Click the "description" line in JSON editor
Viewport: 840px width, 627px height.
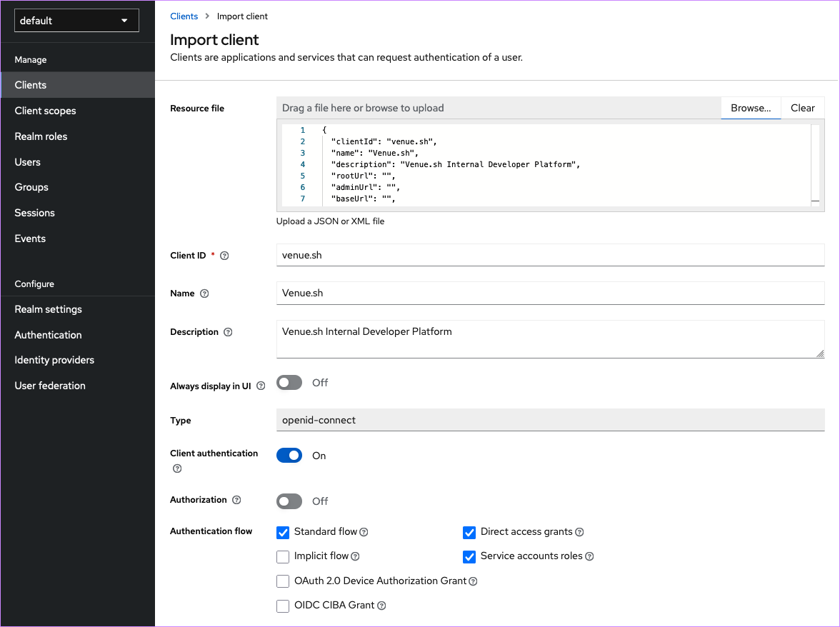[456, 165]
